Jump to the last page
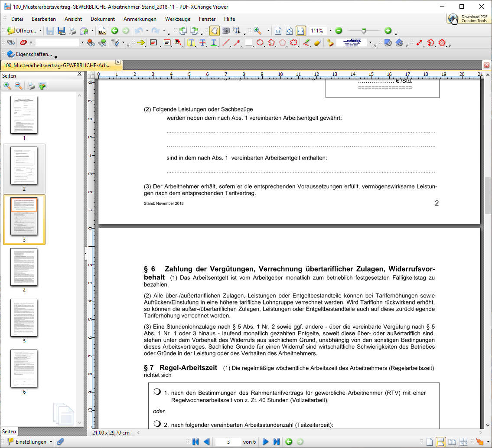This screenshot has height=448, width=492. pyautogui.click(x=277, y=442)
